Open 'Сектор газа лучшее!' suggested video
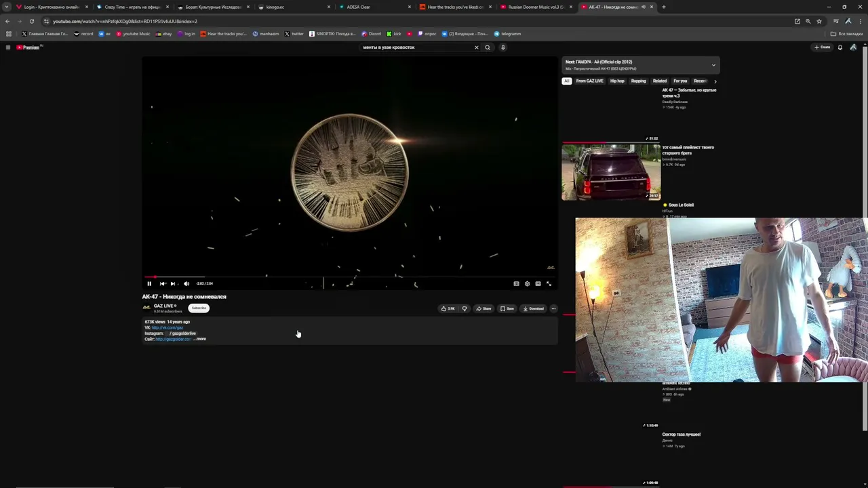 pyautogui.click(x=682, y=434)
